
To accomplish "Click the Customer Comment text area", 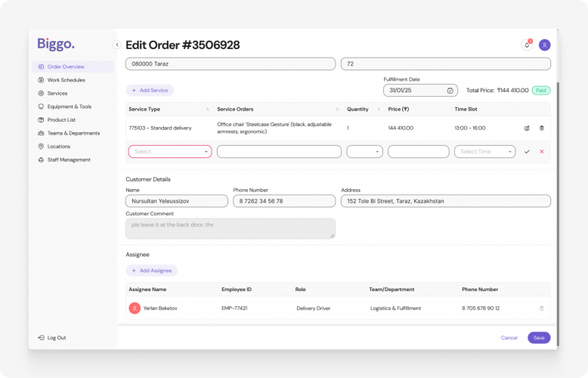I will click(x=231, y=228).
